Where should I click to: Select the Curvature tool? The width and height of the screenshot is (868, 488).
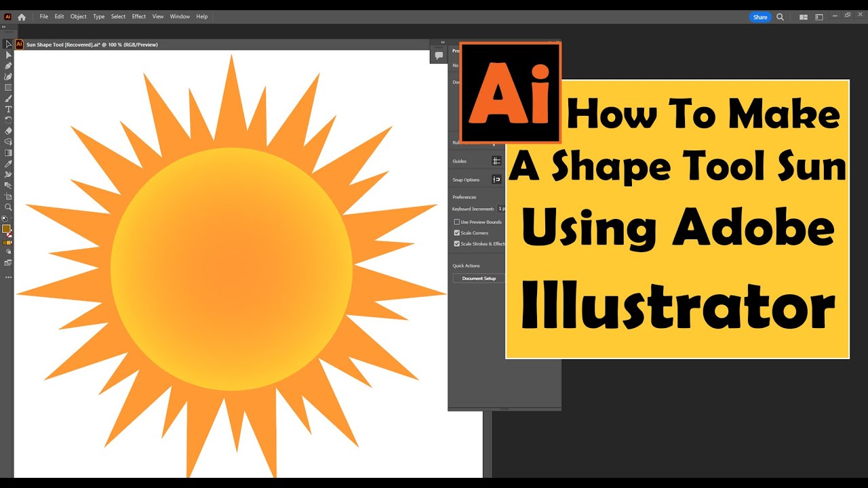[8, 77]
